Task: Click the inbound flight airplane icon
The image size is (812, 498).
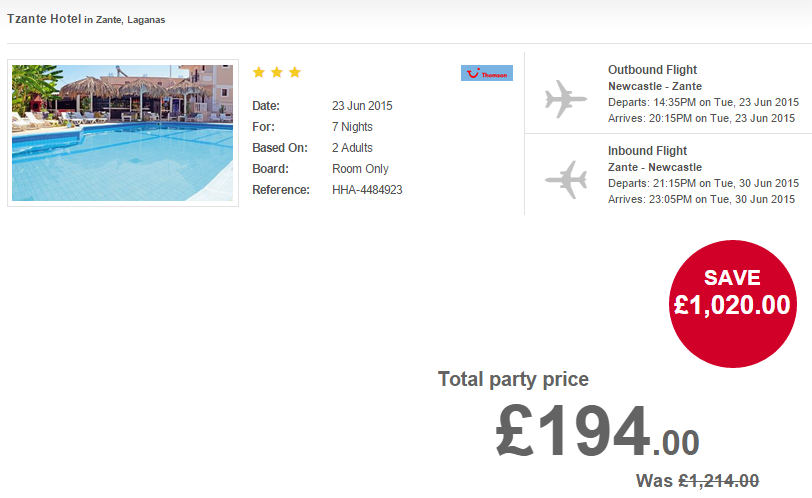Action: coord(566,180)
